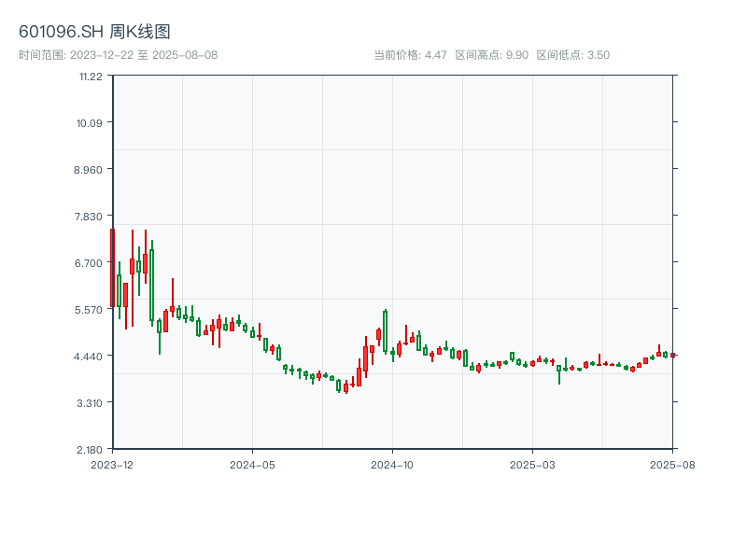Click y-axis value 7.830
The height and width of the screenshot is (560, 747).
pyautogui.click(x=88, y=217)
